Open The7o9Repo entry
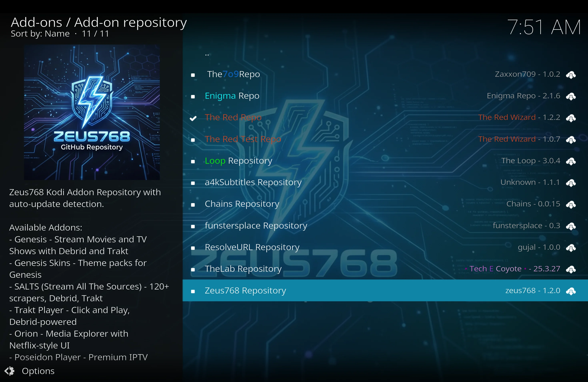The width and height of the screenshot is (588, 382). 385,74
